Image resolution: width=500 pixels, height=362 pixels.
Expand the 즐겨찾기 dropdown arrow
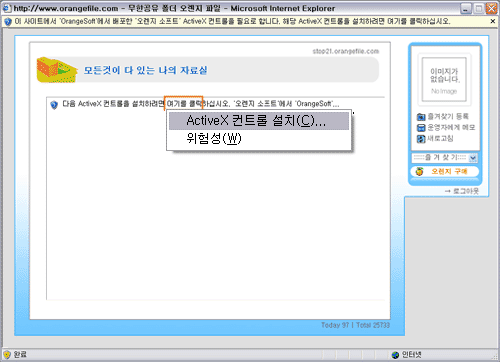click(473, 158)
